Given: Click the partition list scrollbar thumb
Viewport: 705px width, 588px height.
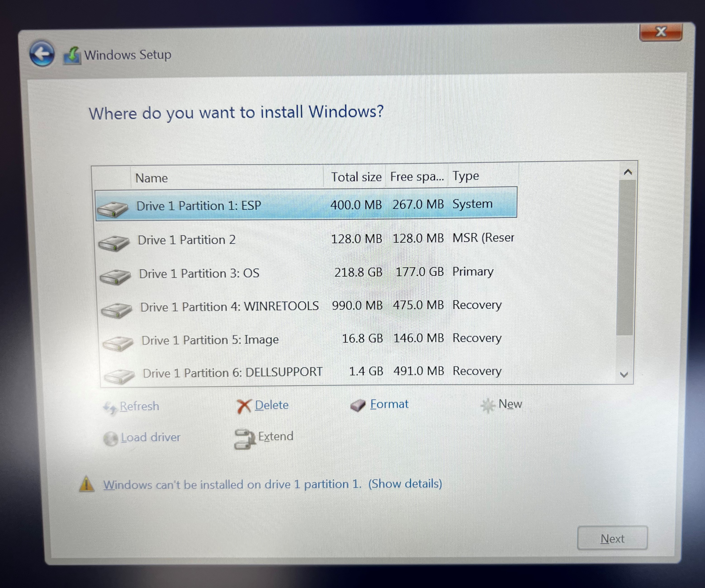Looking at the screenshot, I should click(626, 257).
